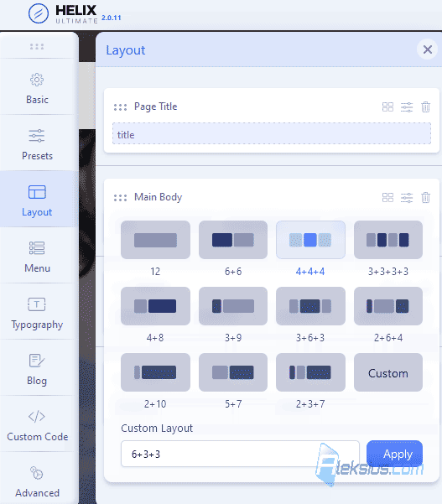Open the Presets sidebar section

point(37,143)
